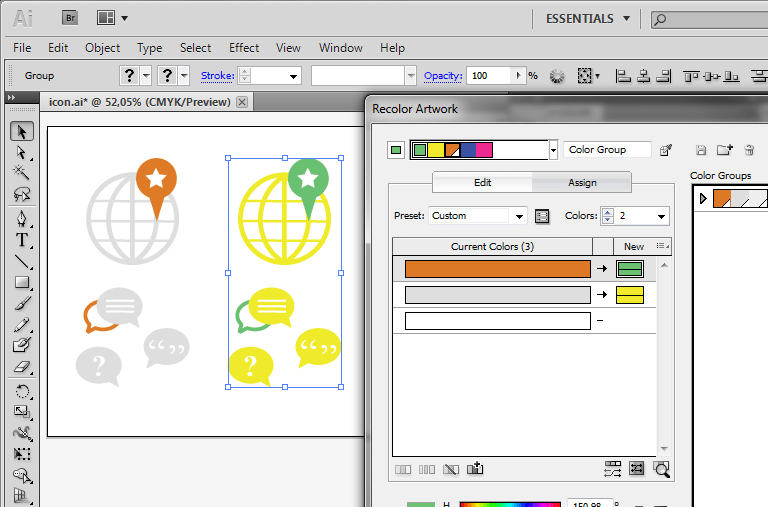This screenshot has width=768, height=507.
Task: Select the Pencil tool
Action: [22, 324]
